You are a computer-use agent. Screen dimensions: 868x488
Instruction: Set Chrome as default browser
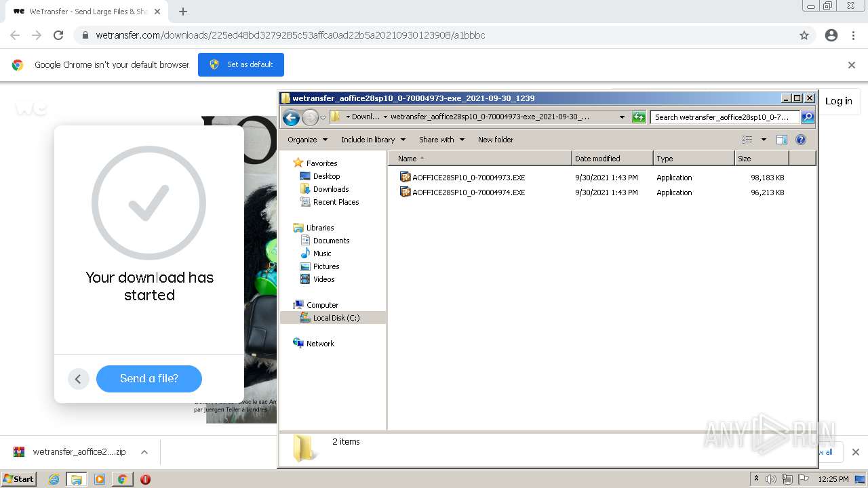click(x=241, y=64)
